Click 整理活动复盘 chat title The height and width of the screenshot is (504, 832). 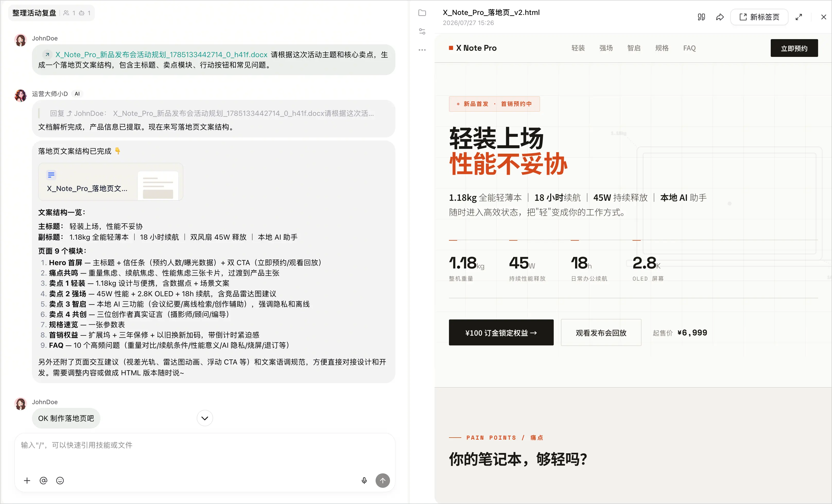click(34, 13)
